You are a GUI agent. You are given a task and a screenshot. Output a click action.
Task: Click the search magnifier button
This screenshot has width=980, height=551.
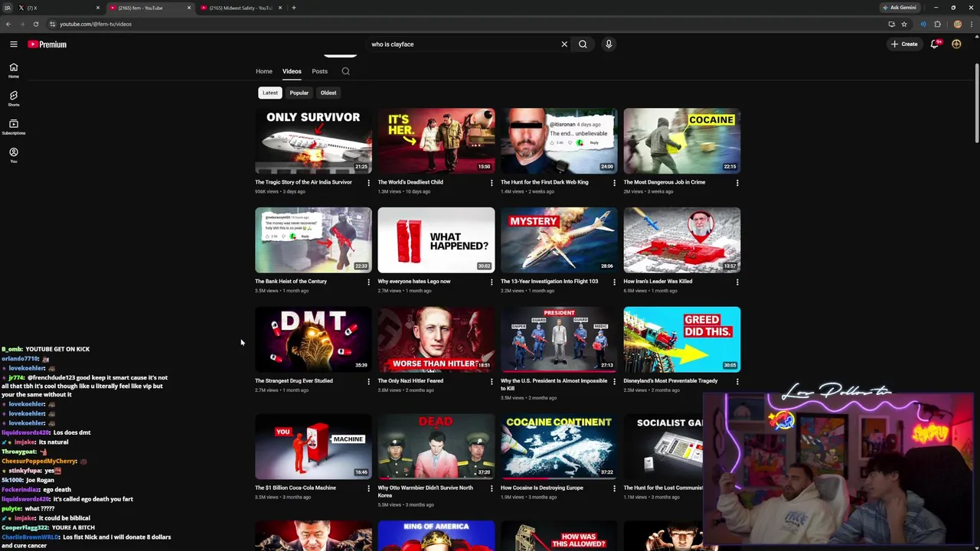[583, 44]
